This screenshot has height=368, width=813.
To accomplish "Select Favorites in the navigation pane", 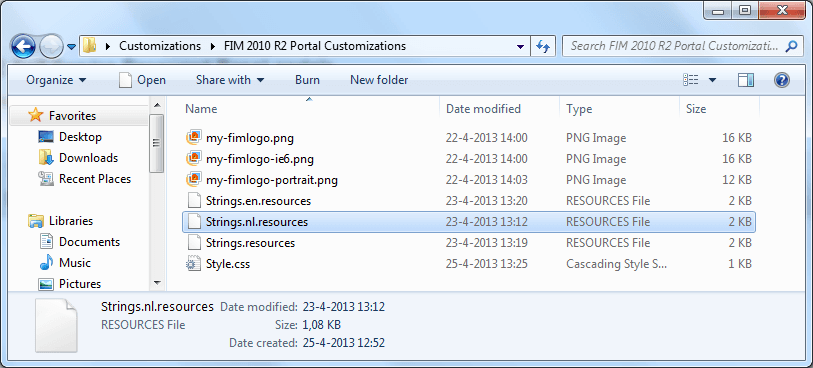I will point(72,116).
